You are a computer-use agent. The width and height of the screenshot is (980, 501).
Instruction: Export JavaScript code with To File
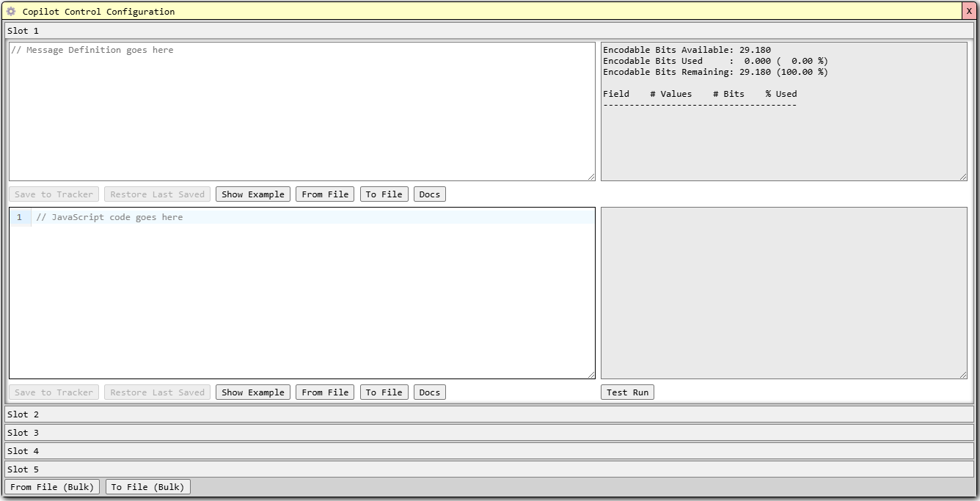pyautogui.click(x=384, y=392)
